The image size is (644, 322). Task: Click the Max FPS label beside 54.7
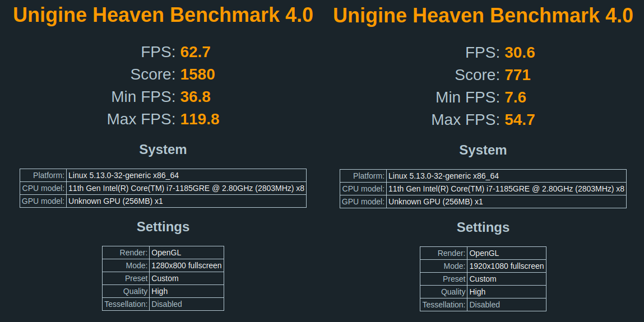pyautogui.click(x=466, y=120)
